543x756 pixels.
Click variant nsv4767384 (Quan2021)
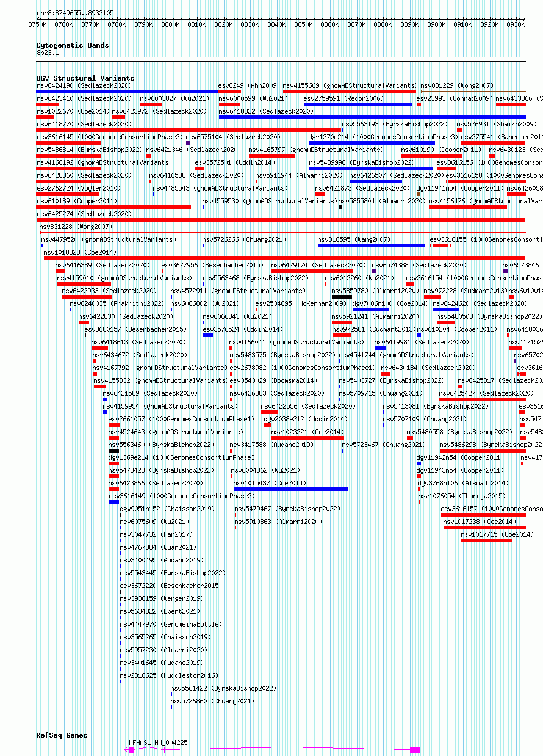[x=159, y=547]
